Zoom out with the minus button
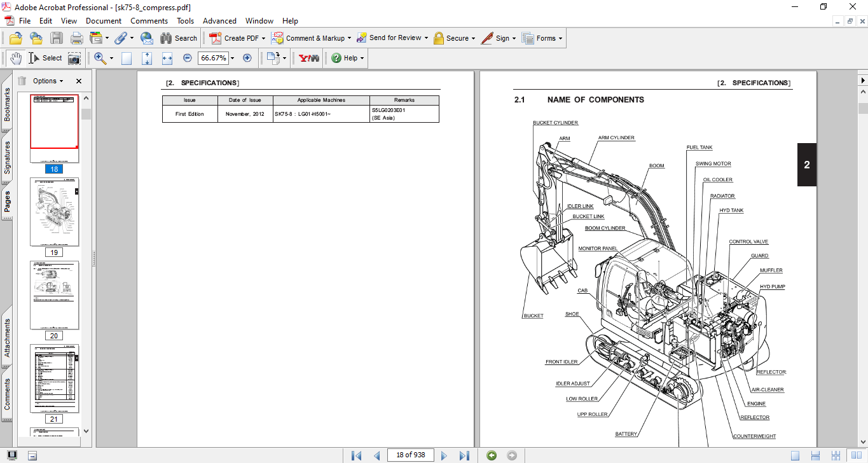Viewport: 868px width, 463px height. click(188, 58)
